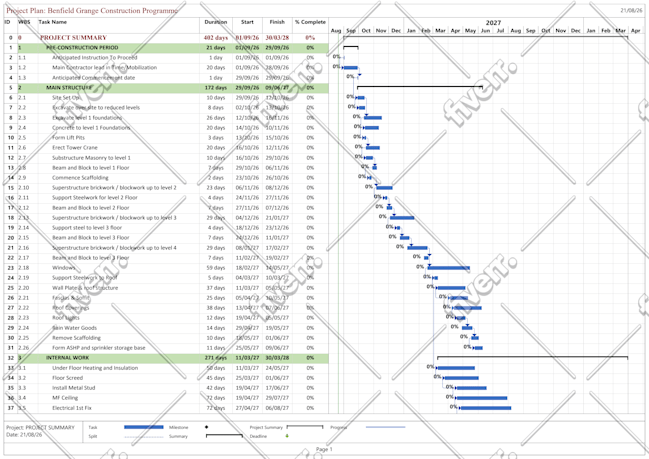Screen dimensions: 649x459
Task: Select the Finish column header
Action: tap(277, 22)
